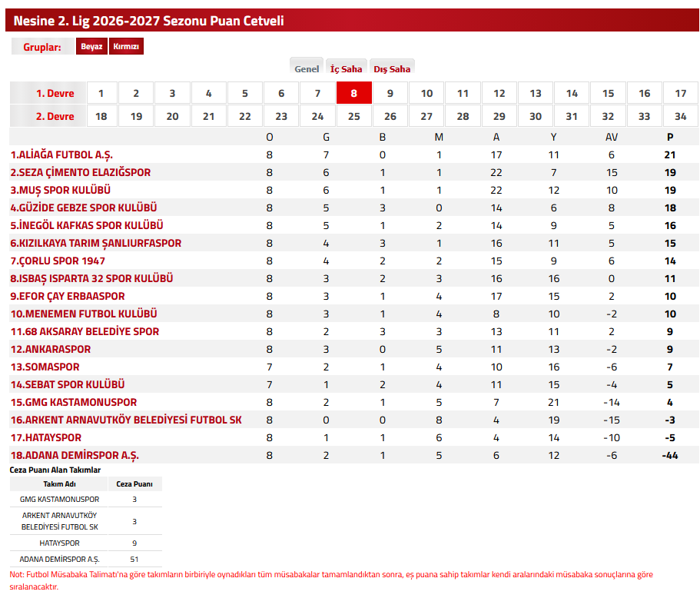Choose week 22 in 2. Devre
Screen dimensions: 700x598
245,116
